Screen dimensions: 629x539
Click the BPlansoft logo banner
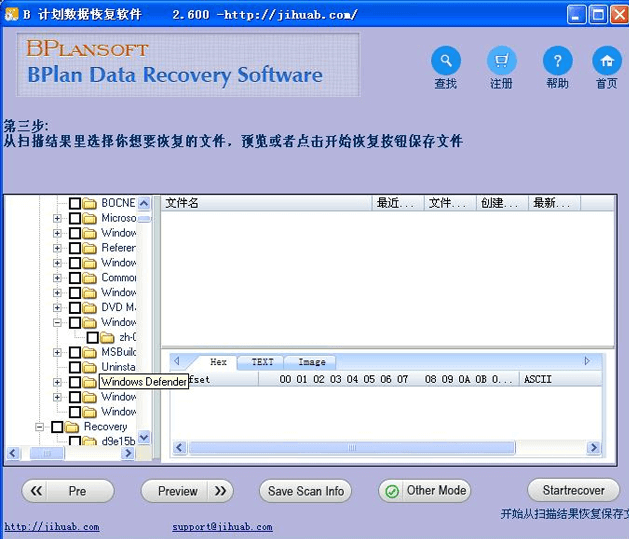pyautogui.click(x=188, y=64)
